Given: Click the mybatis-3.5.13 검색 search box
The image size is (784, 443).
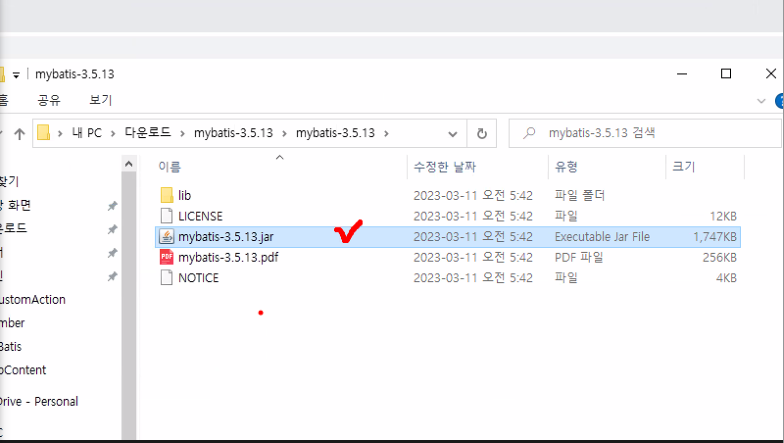Looking at the screenshot, I should coord(645,133).
